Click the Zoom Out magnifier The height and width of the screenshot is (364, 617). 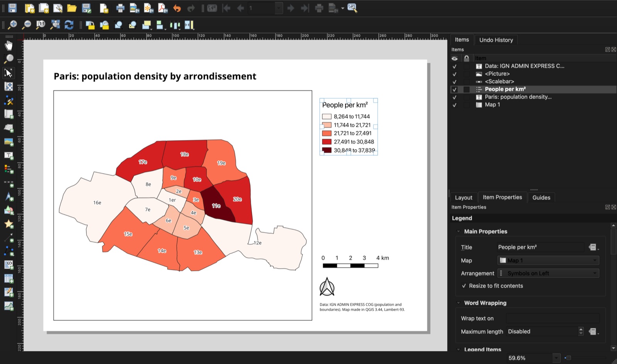(x=27, y=25)
